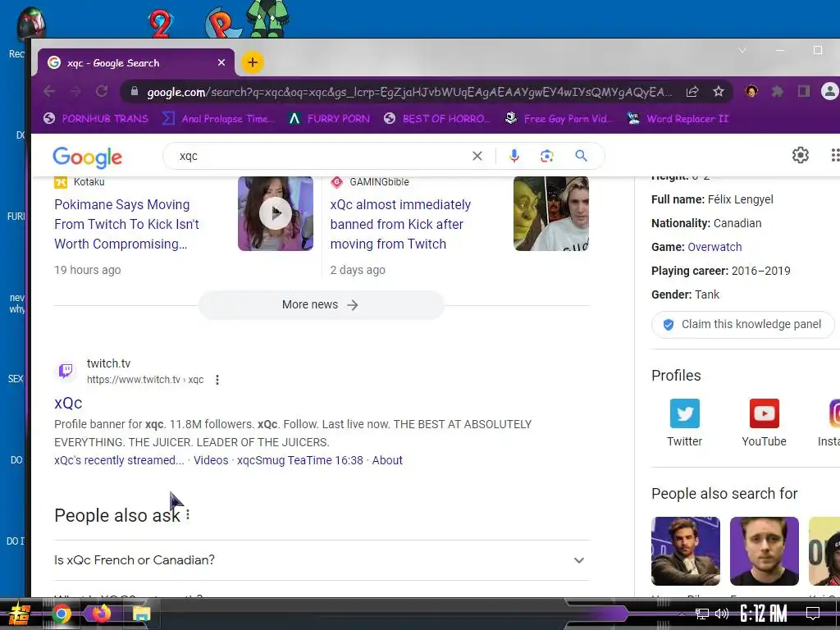This screenshot has height=630, width=840.
Task: Click the More news button
Action: click(x=321, y=305)
